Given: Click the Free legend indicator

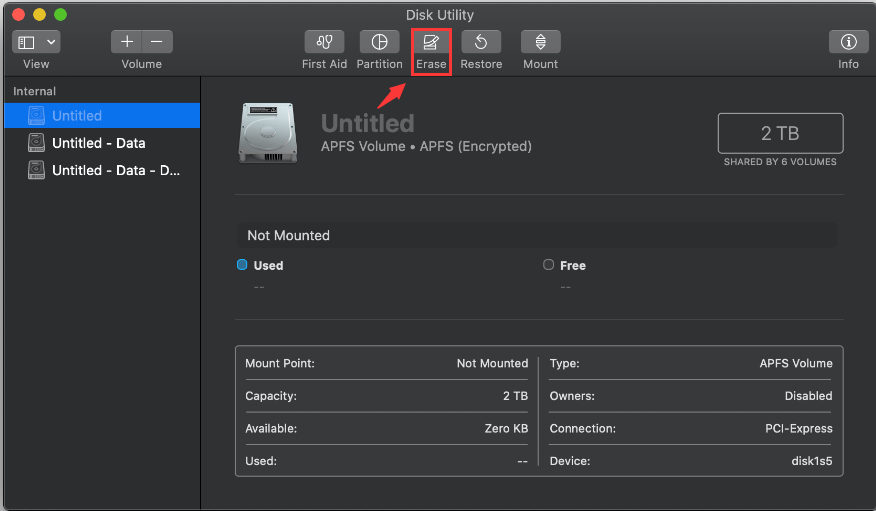Looking at the screenshot, I should point(549,265).
